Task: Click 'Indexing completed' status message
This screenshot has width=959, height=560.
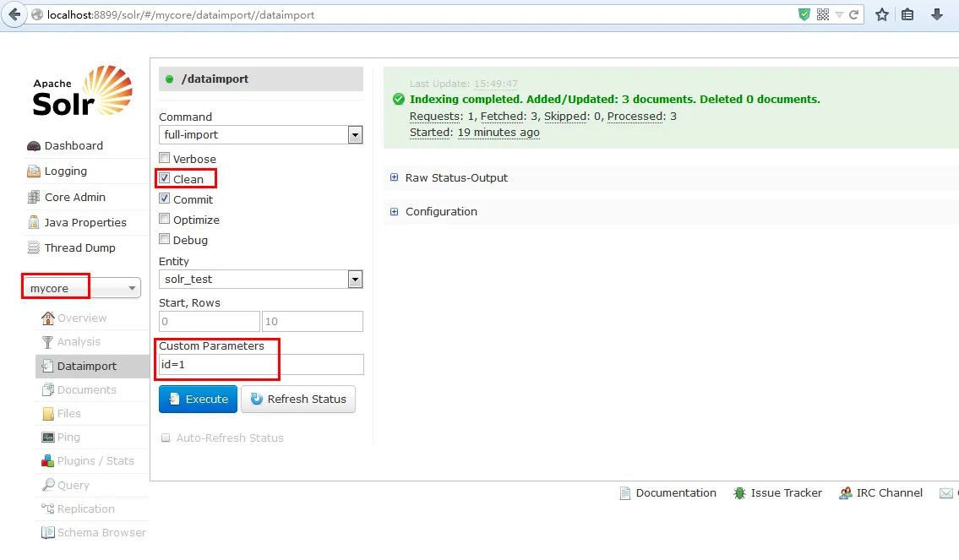Action: click(x=614, y=99)
